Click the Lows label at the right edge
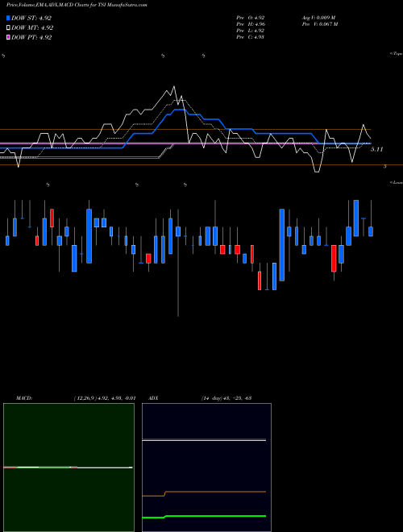403x532 pixels. (x=397, y=182)
